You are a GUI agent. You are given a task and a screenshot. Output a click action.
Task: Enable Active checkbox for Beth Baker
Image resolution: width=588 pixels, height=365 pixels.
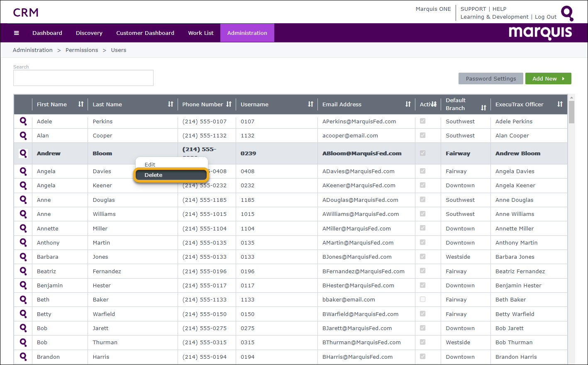click(x=422, y=299)
